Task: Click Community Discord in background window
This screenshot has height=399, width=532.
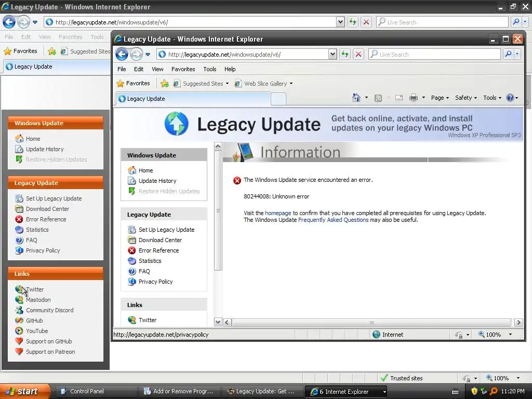Action: click(50, 310)
